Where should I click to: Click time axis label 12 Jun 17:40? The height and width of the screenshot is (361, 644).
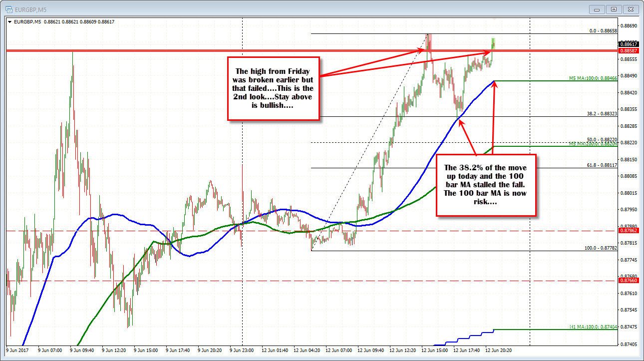pyautogui.click(x=467, y=350)
